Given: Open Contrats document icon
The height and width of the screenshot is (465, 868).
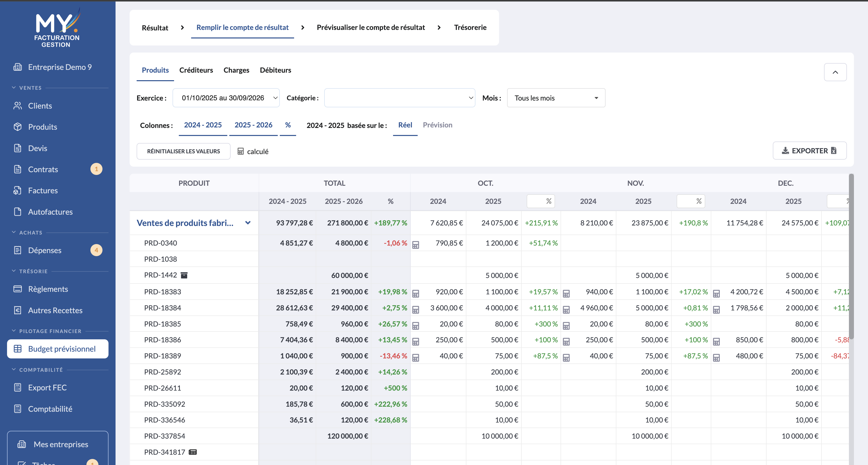Looking at the screenshot, I should (x=18, y=169).
